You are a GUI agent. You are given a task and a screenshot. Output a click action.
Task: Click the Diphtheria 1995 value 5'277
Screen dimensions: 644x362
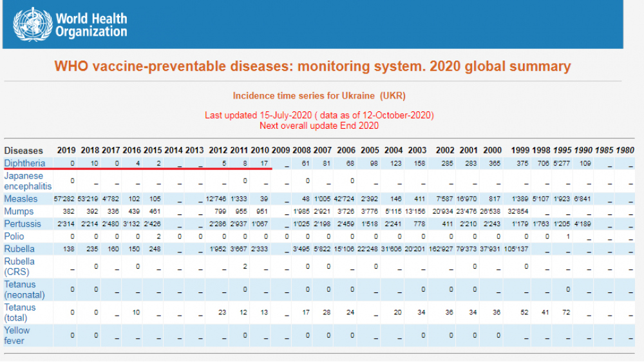[562, 164]
